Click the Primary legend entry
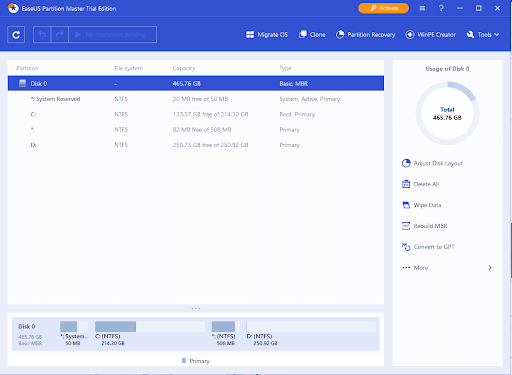Image resolution: width=512 pixels, height=375 pixels. point(196,361)
